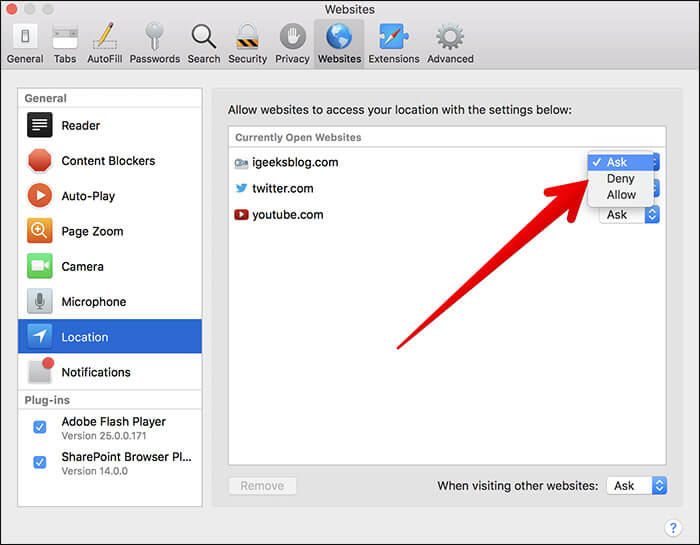Click the Camera label in sidebar

click(83, 266)
